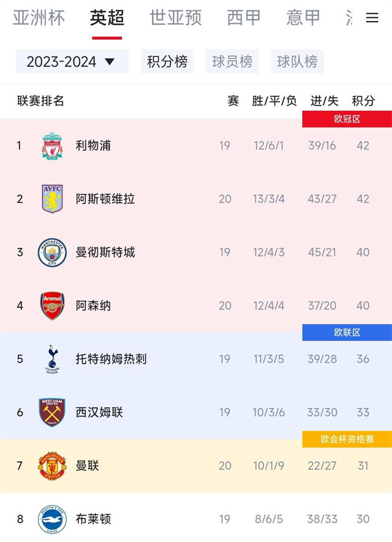This screenshot has width=392, height=542.
Task: Select the 积分榜 standings button
Action: (167, 62)
